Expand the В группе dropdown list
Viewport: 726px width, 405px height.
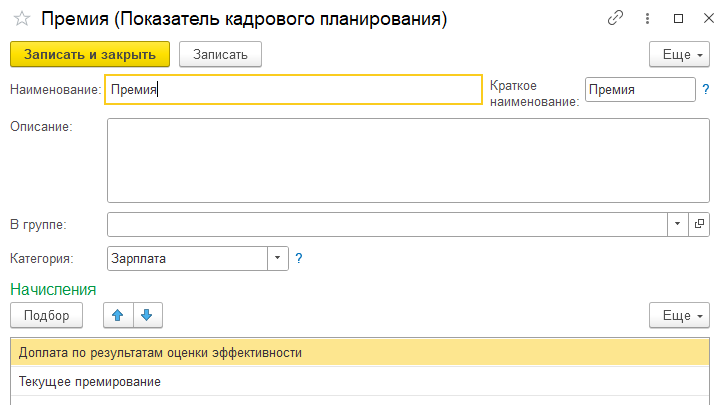pyautogui.click(x=677, y=224)
